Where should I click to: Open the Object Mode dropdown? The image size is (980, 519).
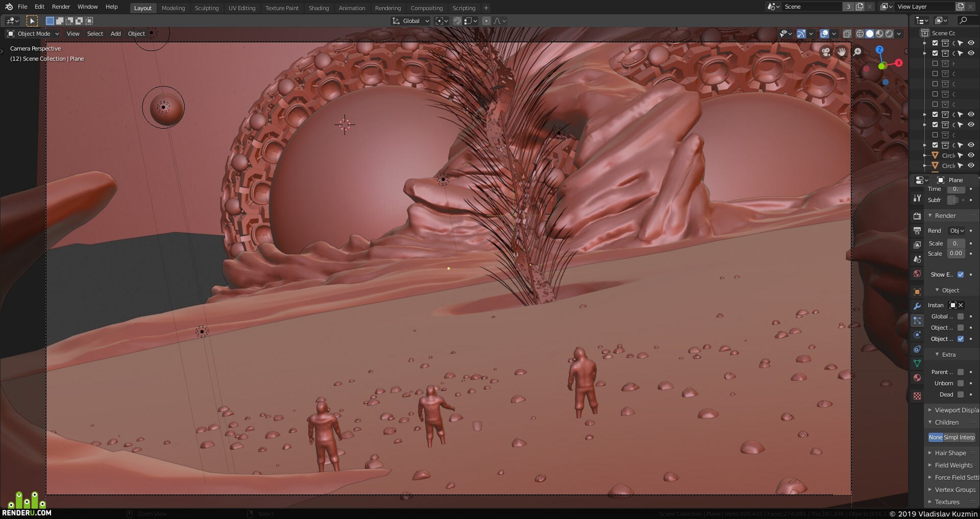pyautogui.click(x=33, y=34)
